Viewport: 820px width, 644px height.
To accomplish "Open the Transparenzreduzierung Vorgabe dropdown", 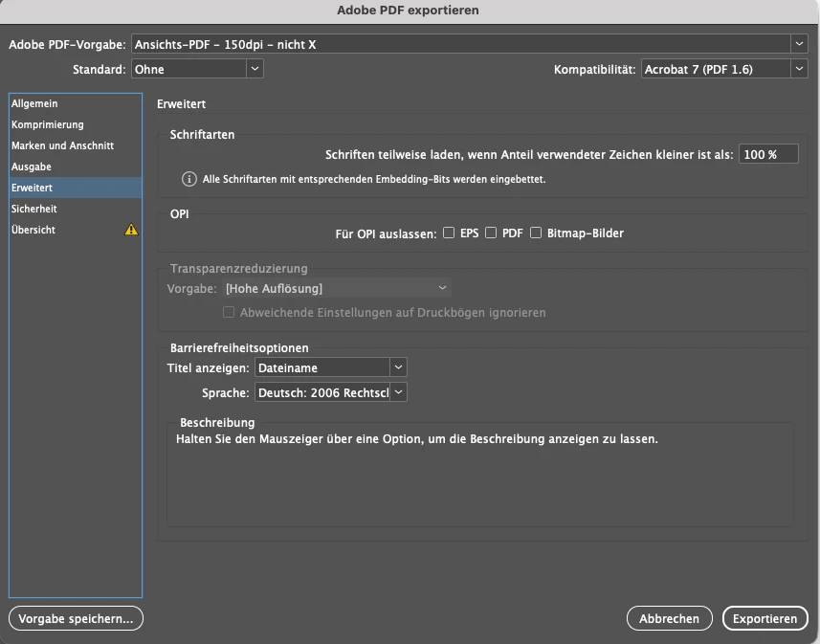I will pos(337,288).
